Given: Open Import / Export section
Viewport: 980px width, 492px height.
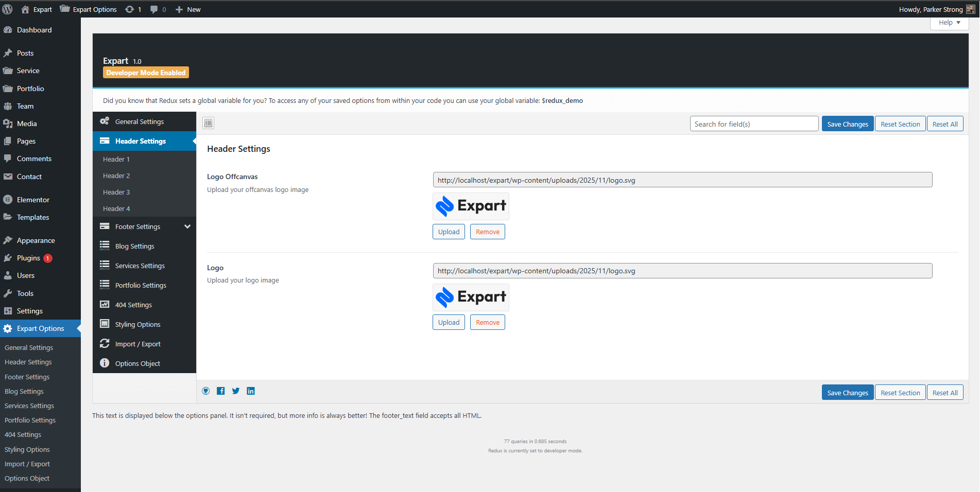Looking at the screenshot, I should click(x=137, y=344).
